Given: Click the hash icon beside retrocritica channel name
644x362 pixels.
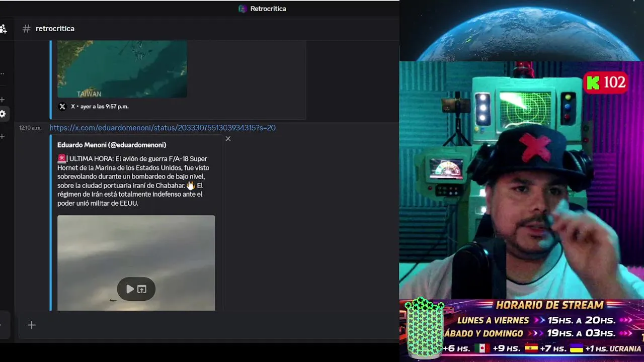Looking at the screenshot, I should (x=27, y=29).
